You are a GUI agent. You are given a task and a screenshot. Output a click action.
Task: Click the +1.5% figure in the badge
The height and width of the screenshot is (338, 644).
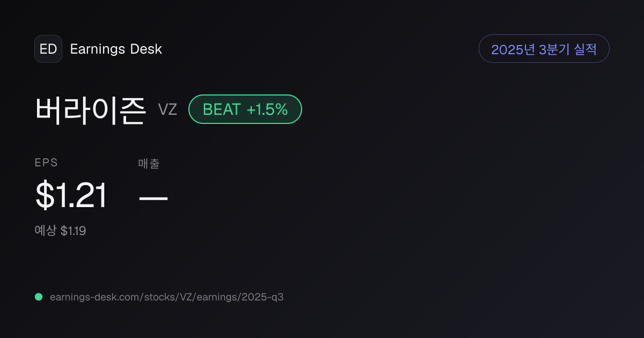267,109
